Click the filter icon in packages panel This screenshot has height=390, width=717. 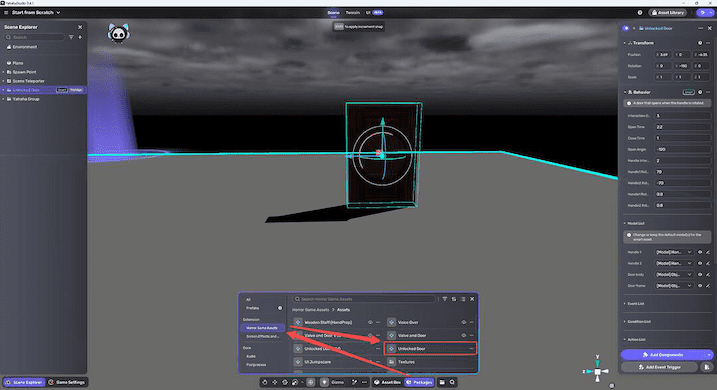coord(444,299)
